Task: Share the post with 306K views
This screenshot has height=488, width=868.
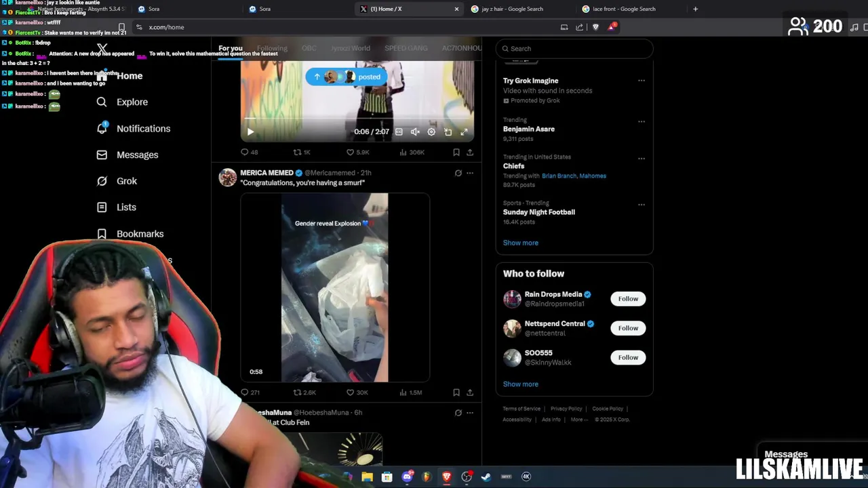Action: (x=470, y=152)
